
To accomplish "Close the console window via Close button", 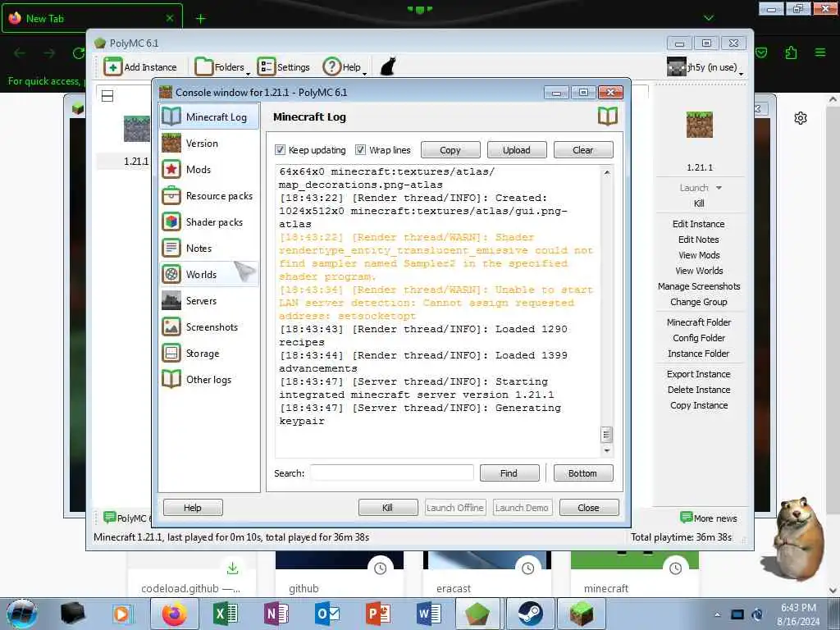I will point(589,507).
